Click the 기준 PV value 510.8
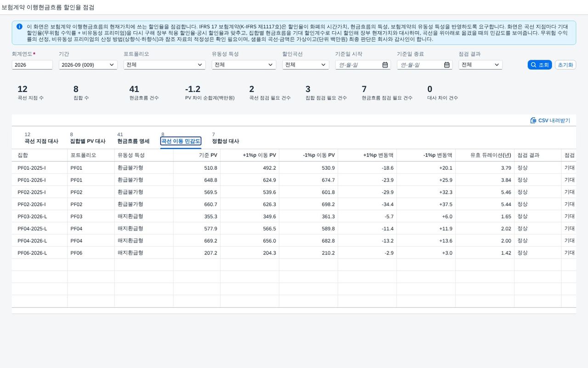 [x=210, y=168]
